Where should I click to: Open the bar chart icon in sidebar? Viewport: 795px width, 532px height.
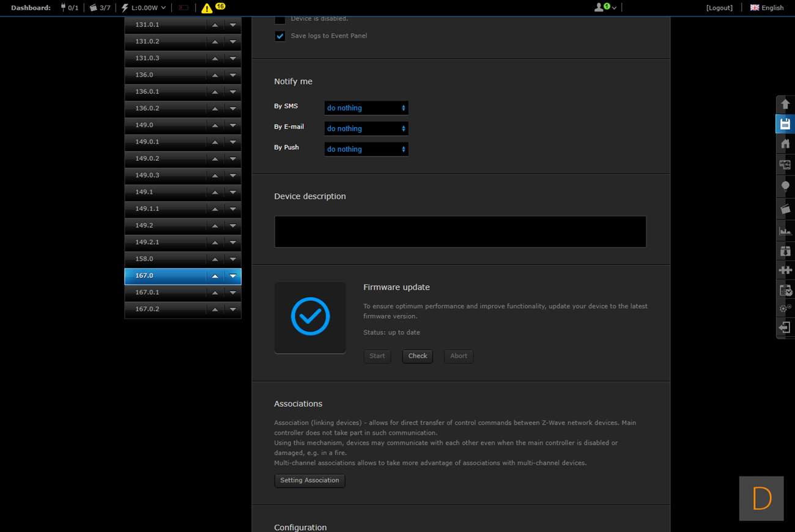tap(785, 231)
